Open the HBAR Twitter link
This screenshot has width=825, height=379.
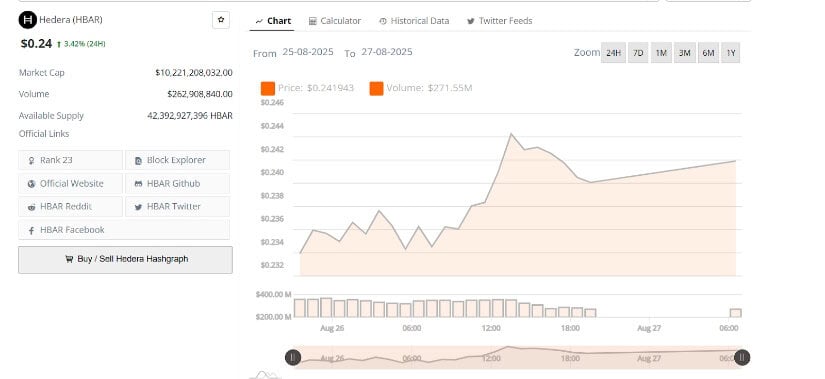[x=177, y=207]
